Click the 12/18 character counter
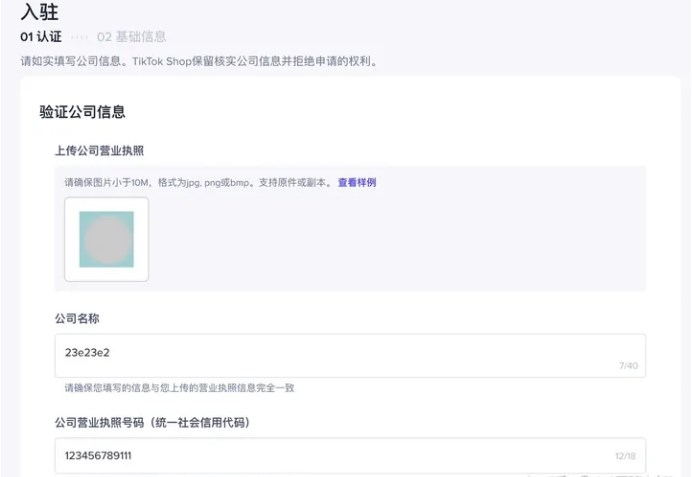This screenshot has width=692, height=477. click(625, 456)
